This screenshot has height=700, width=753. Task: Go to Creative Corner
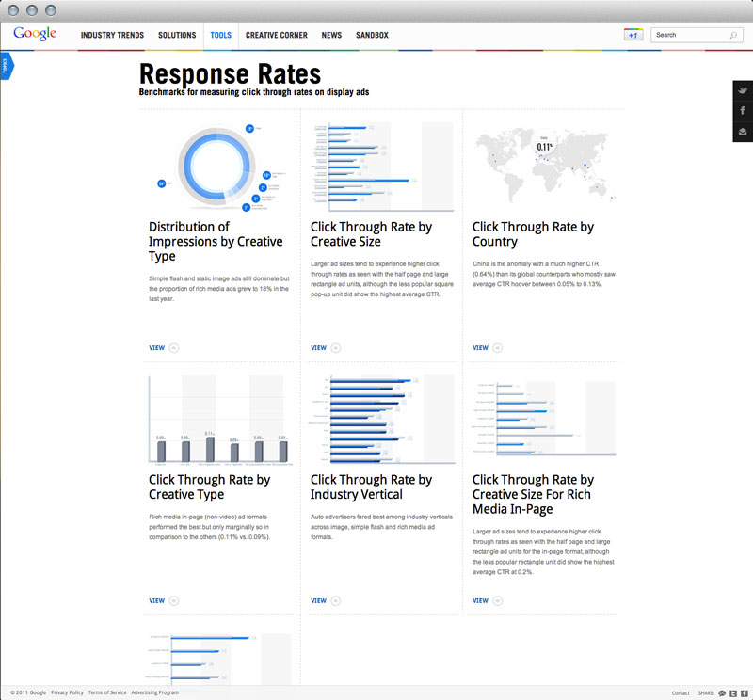277,35
